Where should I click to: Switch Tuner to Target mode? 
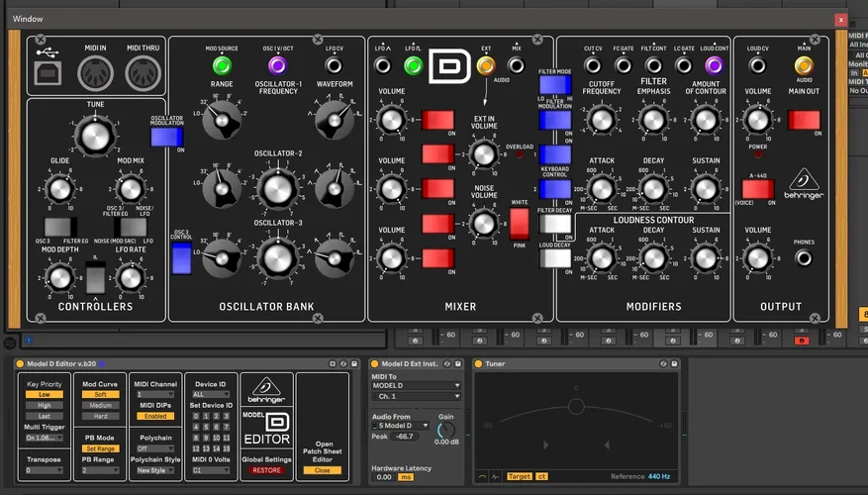click(x=520, y=476)
